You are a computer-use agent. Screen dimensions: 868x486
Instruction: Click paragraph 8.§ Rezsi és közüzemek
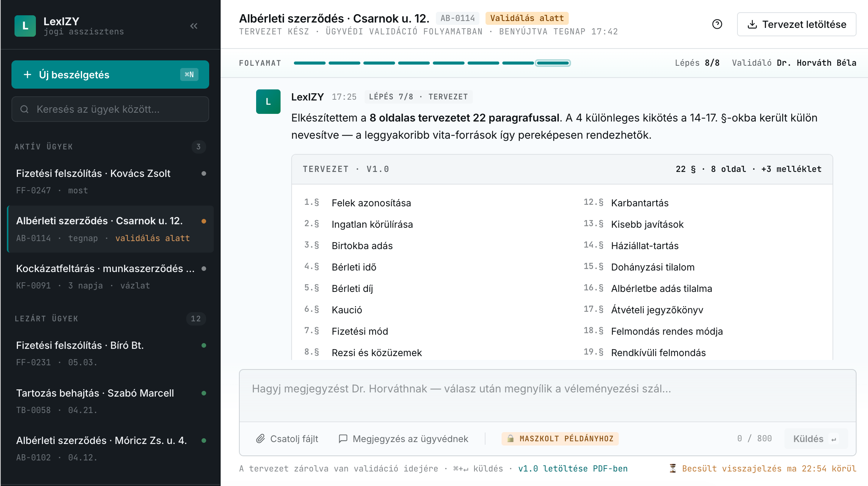click(x=363, y=353)
